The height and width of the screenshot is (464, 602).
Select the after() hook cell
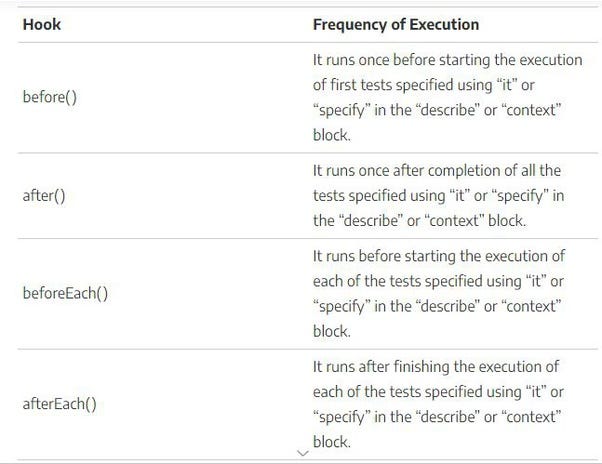43,196
